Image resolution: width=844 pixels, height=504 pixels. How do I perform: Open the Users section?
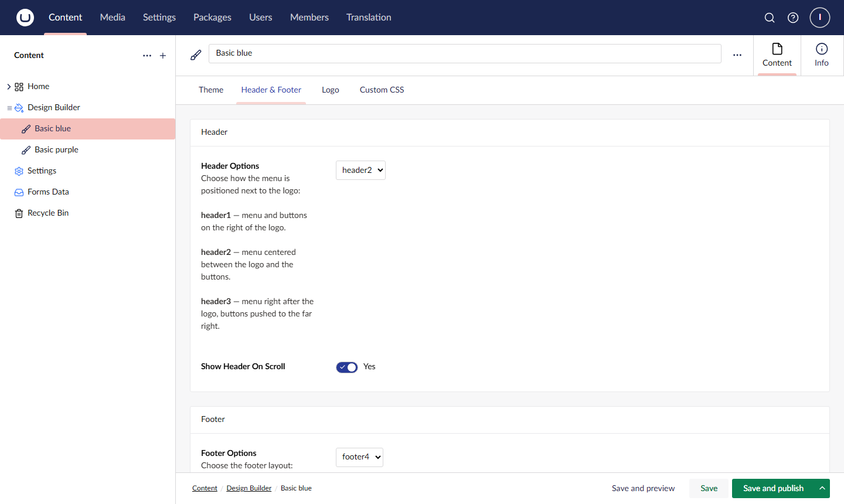(261, 18)
